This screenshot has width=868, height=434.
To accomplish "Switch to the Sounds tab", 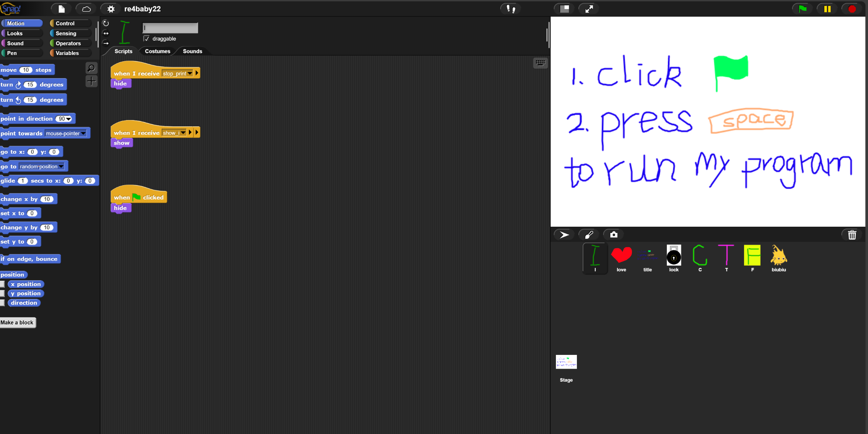I will 192,51.
